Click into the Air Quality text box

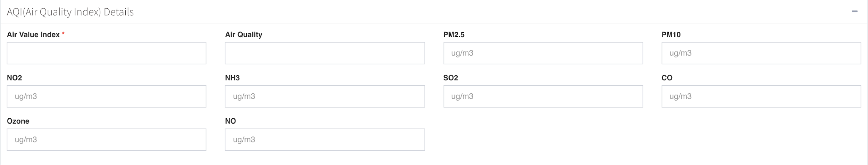(x=325, y=53)
